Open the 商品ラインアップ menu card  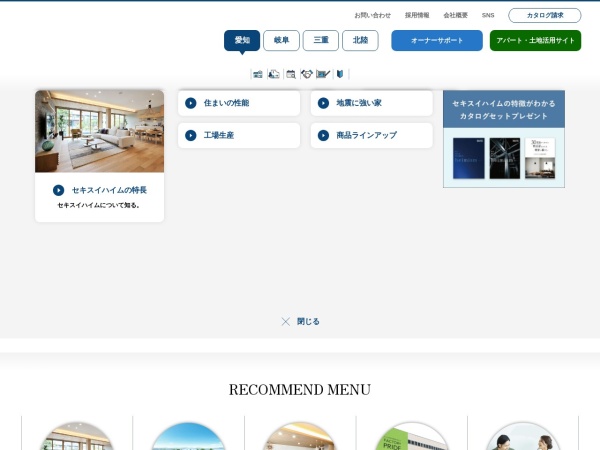tap(372, 135)
